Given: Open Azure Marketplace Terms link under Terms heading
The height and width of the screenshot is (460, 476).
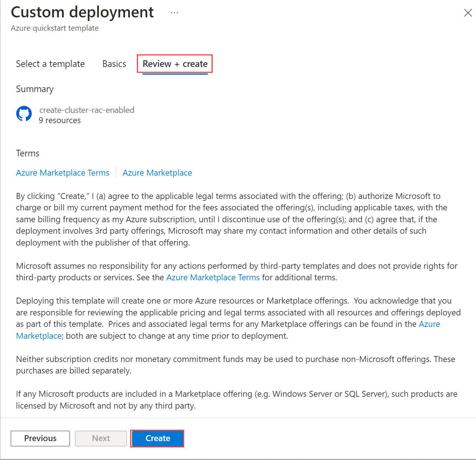Looking at the screenshot, I should (63, 173).
